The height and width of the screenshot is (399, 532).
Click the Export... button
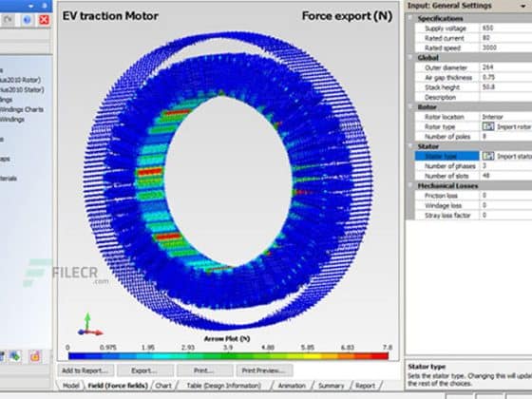[x=144, y=370]
